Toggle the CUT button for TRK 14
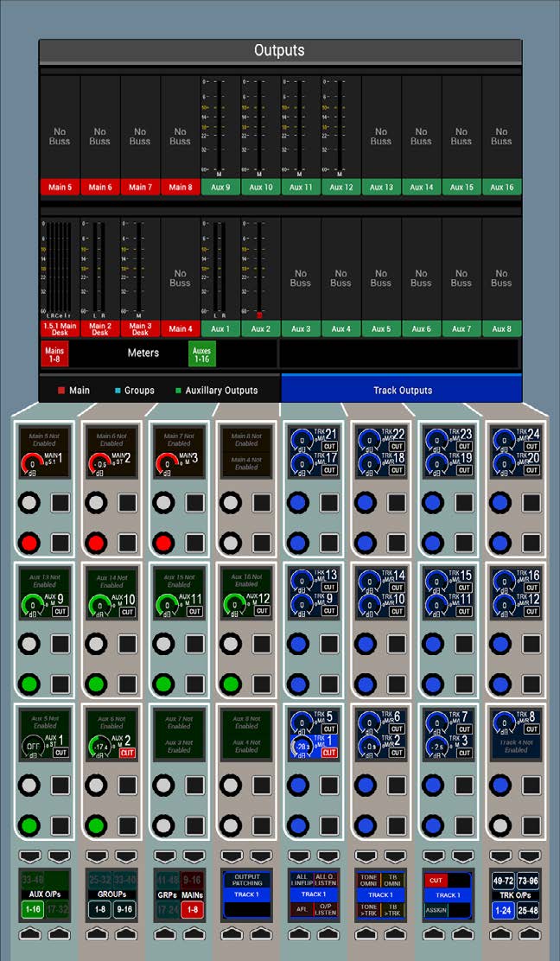Viewport: 560px width, 961px height. [397, 588]
